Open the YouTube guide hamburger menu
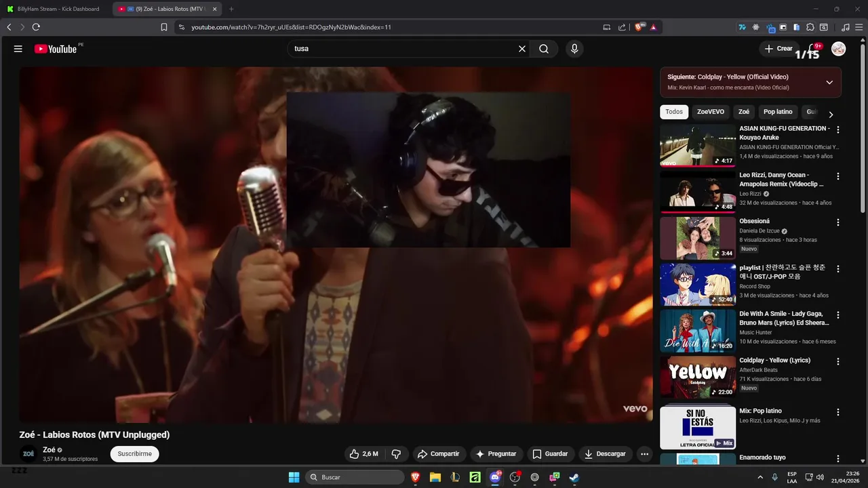 click(x=18, y=49)
